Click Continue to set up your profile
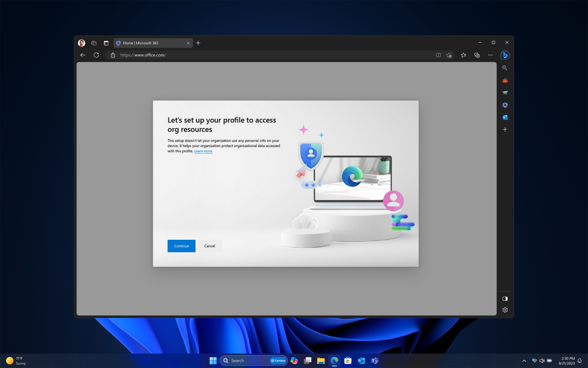588x368 pixels. coord(181,246)
